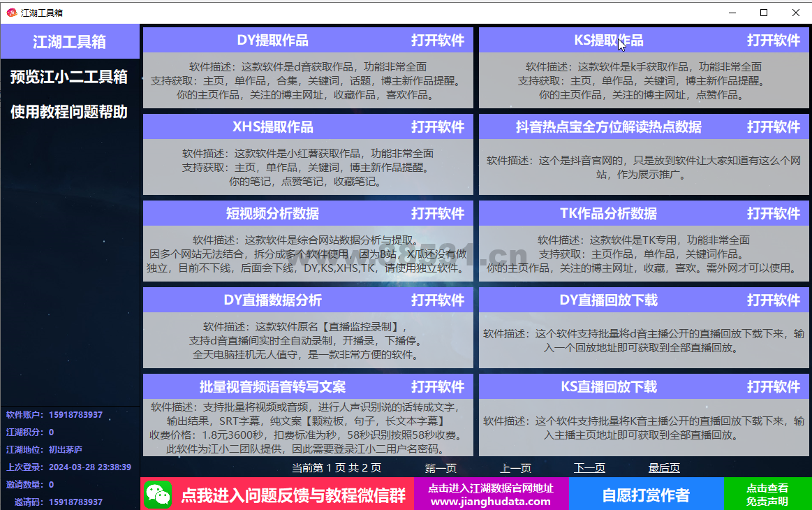The image size is (812, 510).
Task: Click 点我进入问题反馈与教程微信群 banner
Action: pos(277,494)
